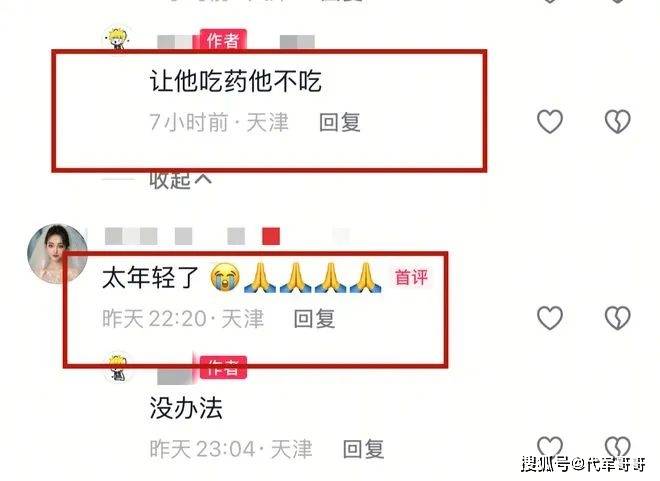Open cartoon avatar above '让他吃药他不吃'
Image resolution: width=660 pixels, height=481 pixels.
(x=117, y=39)
